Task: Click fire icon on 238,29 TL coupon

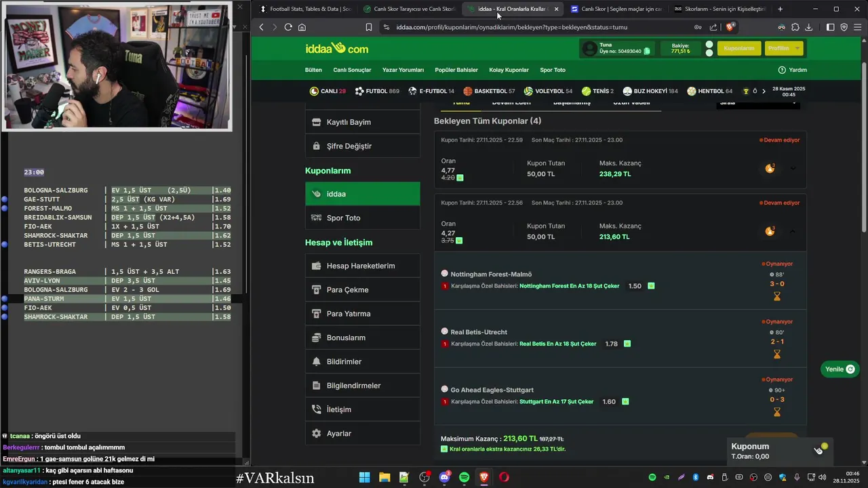Action: (770, 168)
